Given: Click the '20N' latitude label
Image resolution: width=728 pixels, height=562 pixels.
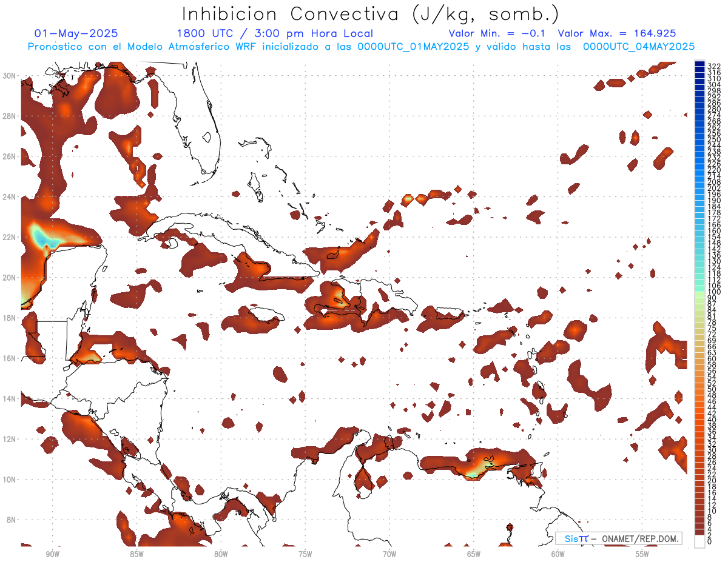Looking at the screenshot, I should [x=10, y=278].
